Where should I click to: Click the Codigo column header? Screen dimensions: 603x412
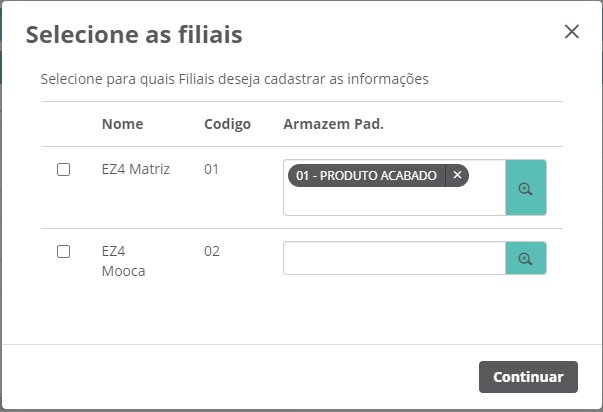click(x=227, y=124)
